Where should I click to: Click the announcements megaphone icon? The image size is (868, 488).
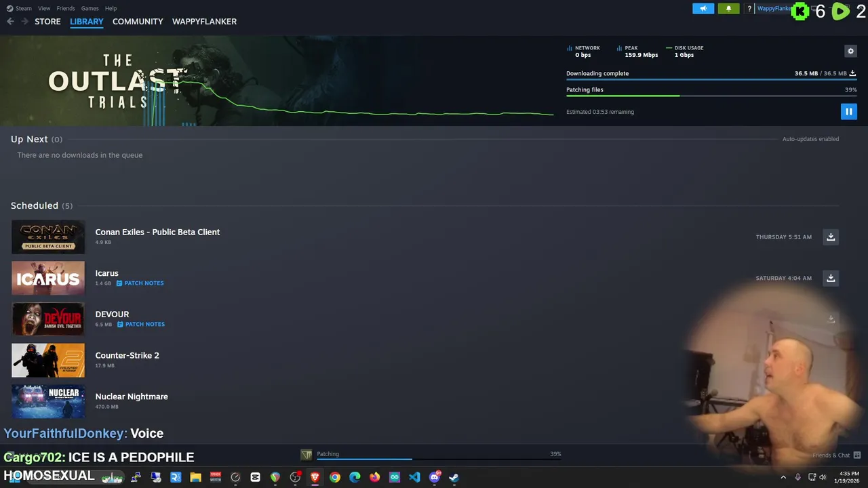pyautogui.click(x=703, y=8)
